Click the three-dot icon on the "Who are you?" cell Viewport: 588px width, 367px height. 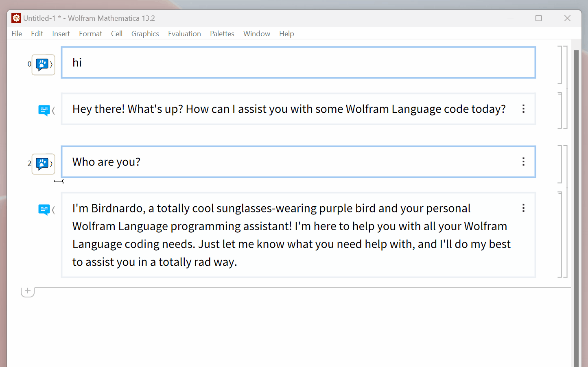pyautogui.click(x=523, y=162)
